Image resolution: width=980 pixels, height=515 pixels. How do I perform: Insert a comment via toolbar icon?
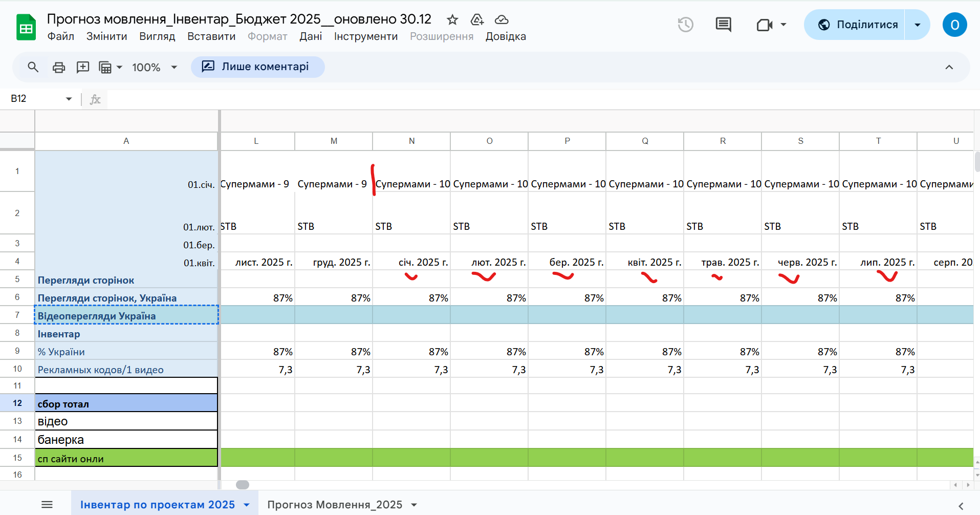coord(82,67)
